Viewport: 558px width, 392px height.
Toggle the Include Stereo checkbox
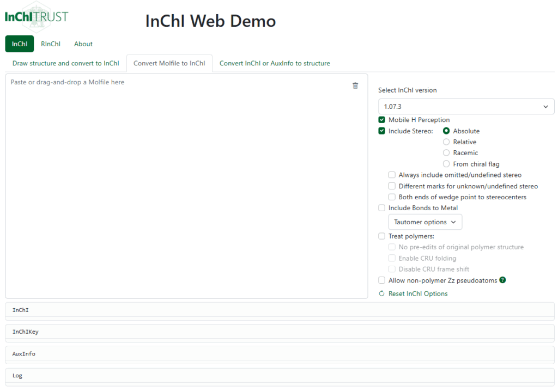(382, 131)
